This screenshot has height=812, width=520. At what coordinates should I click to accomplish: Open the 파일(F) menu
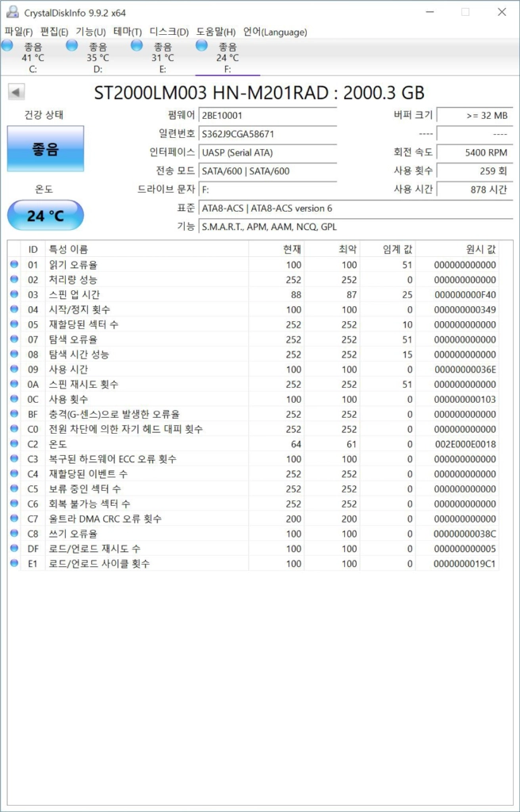[x=19, y=32]
